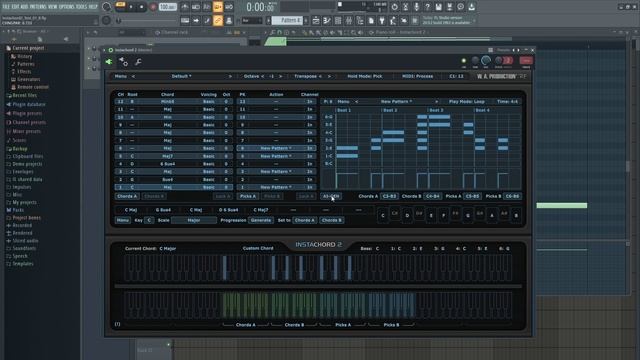Toggle MIDI: Process setting
This screenshot has height=360, width=640.
tap(418, 76)
